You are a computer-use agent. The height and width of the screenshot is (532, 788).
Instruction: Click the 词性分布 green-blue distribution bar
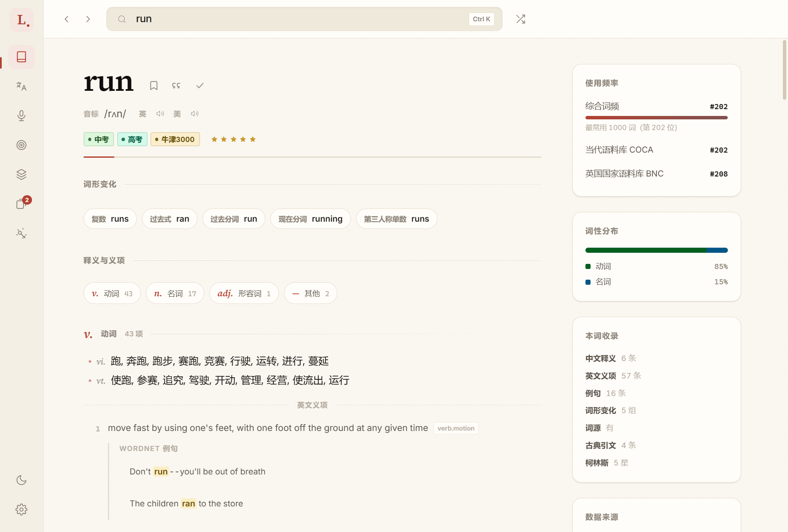click(657, 250)
